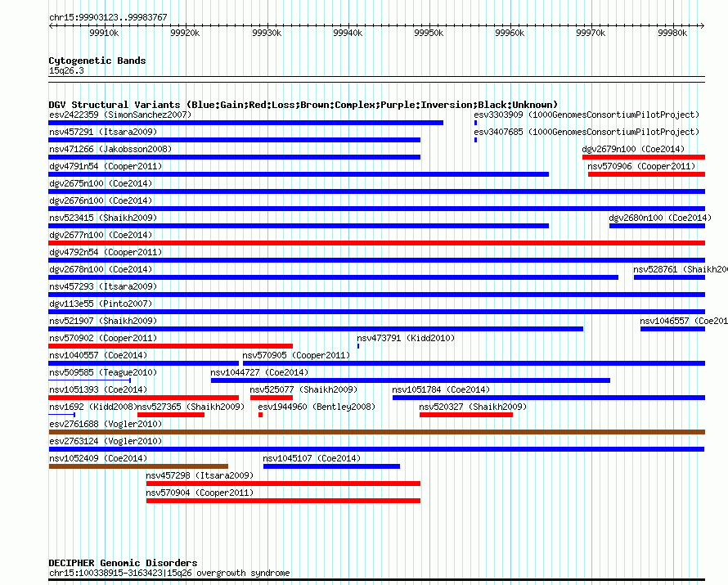Open nsv570904 (Cooper2011) label
Image resolution: width=728 pixels, height=585 pixels.
coord(200,493)
